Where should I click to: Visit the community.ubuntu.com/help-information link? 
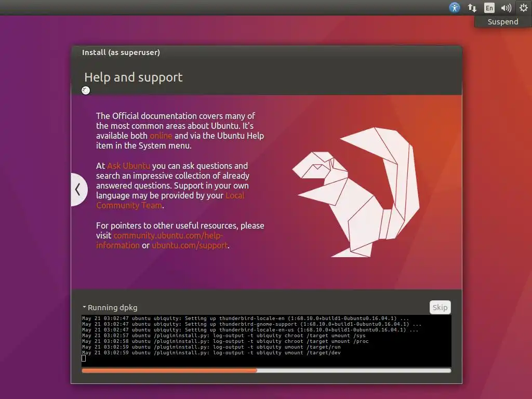(159, 240)
